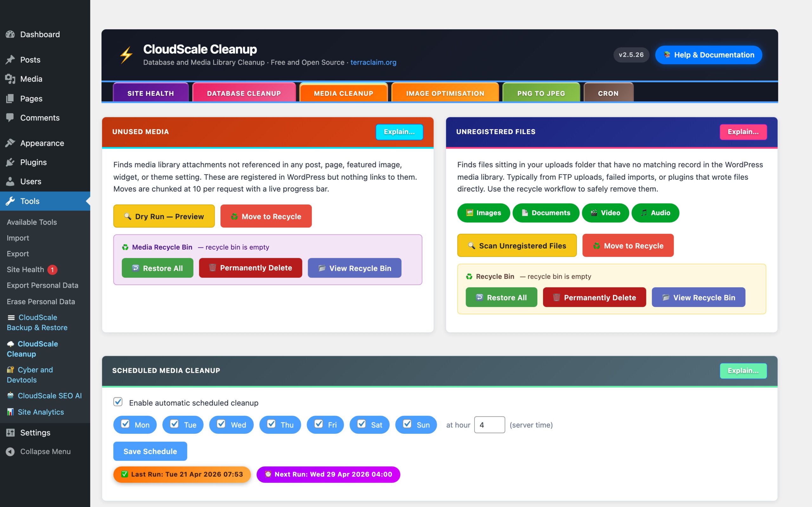
Task: Open CloudScale SEO AI from the sidebar
Action: (x=49, y=396)
